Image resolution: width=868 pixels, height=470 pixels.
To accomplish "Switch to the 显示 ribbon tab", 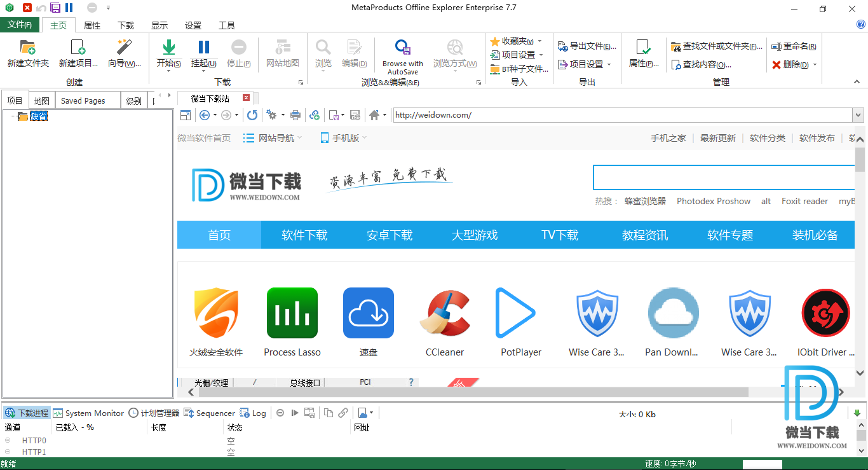I will point(159,25).
